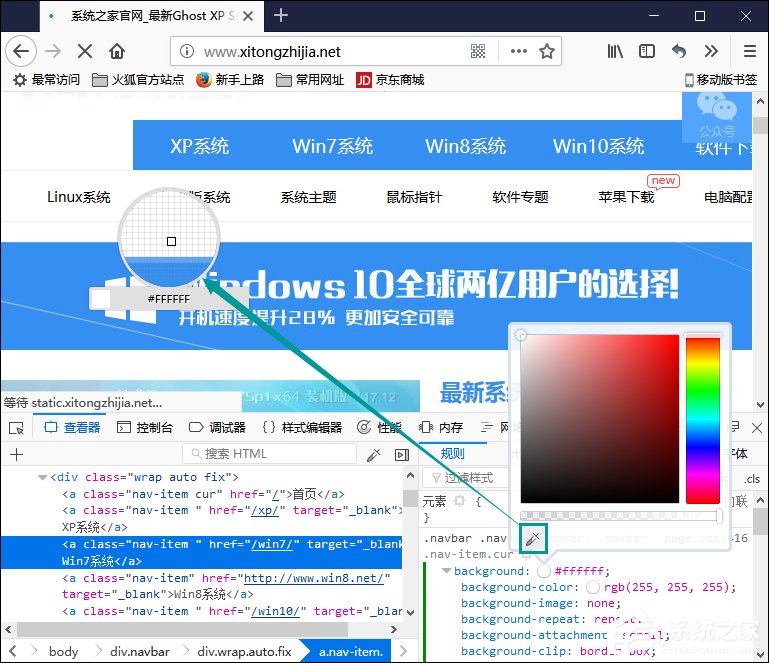Open the Firefox hamburger menu
Image resolution: width=769 pixels, height=663 pixels.
pyautogui.click(x=749, y=51)
